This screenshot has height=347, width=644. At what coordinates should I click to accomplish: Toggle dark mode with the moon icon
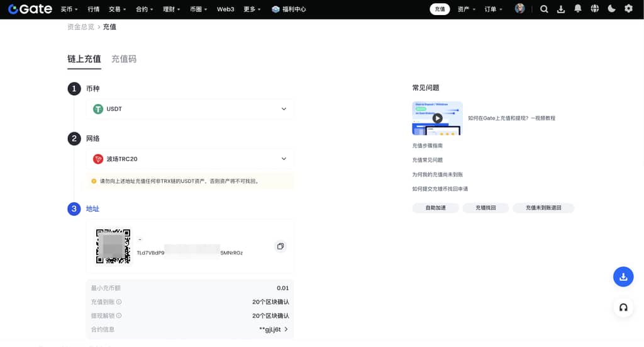point(612,9)
